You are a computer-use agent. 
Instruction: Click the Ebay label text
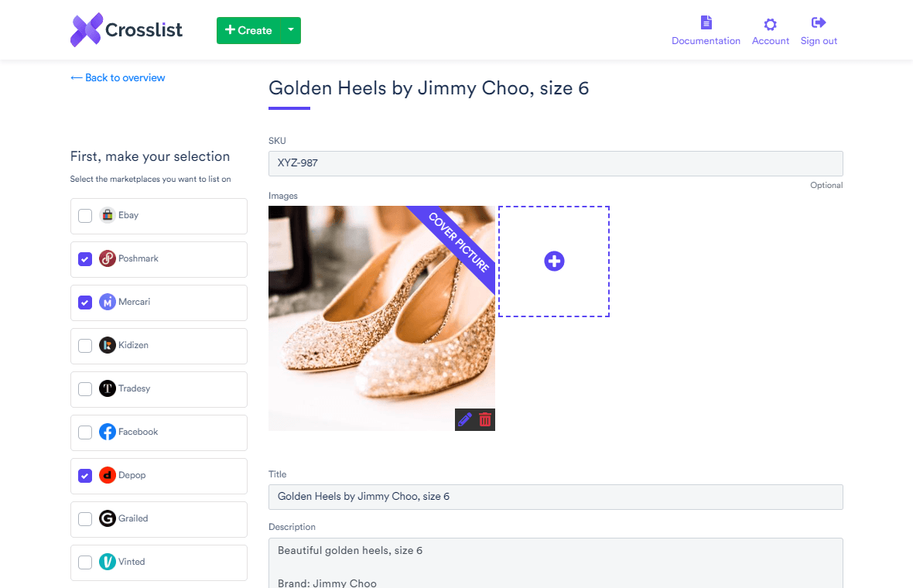pyautogui.click(x=128, y=215)
